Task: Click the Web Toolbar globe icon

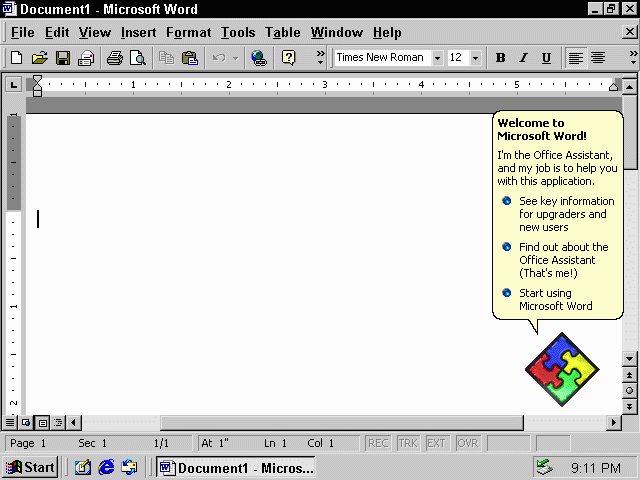Action: point(259,58)
